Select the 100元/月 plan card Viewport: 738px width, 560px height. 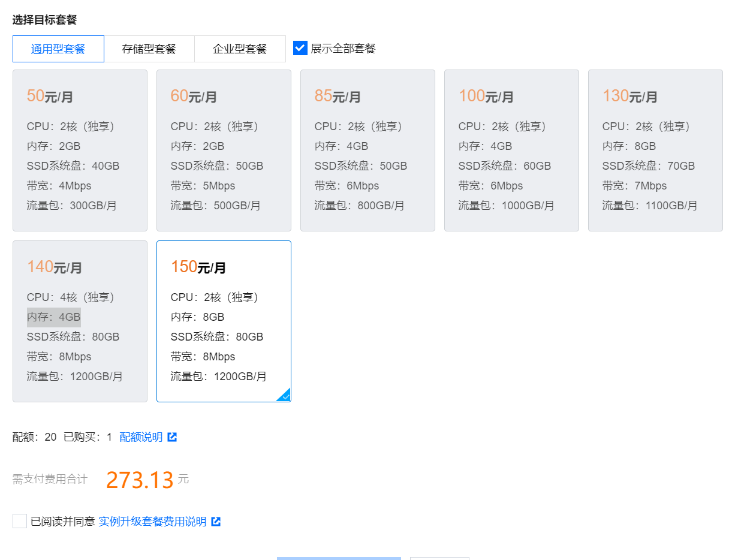point(511,150)
